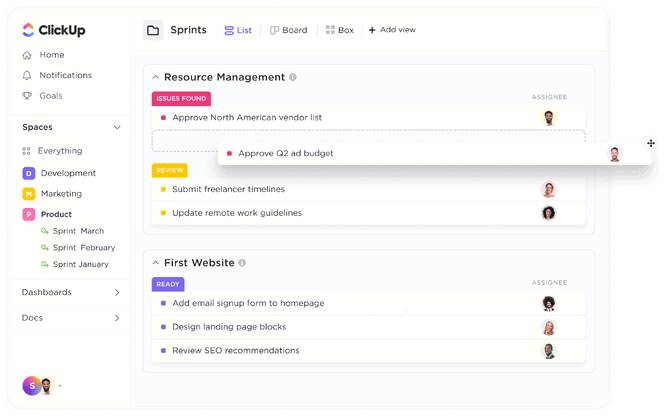The width and height of the screenshot is (668, 416).
Task: Click the pink ISSUES FOUND status label
Action: pyautogui.click(x=180, y=98)
